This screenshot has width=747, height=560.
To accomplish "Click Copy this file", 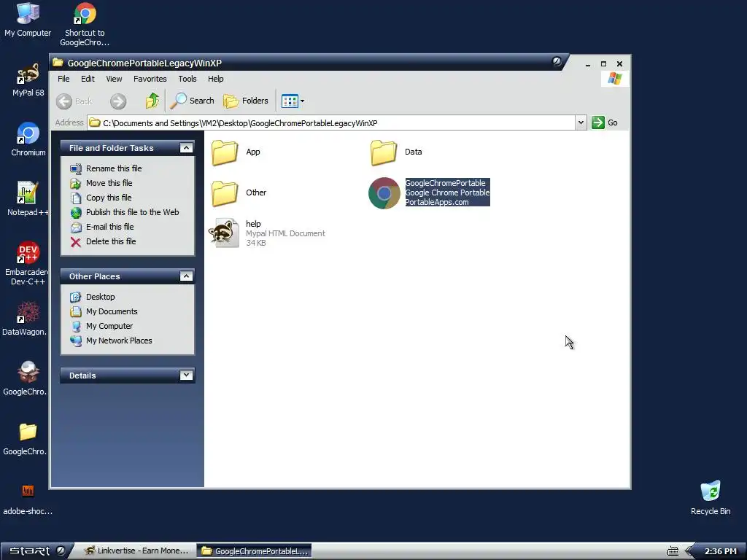I will tap(109, 198).
